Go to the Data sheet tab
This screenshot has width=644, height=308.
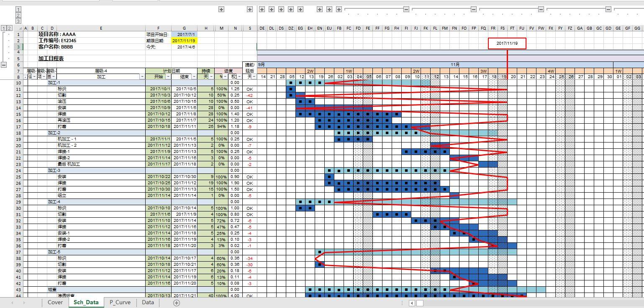pos(148,303)
